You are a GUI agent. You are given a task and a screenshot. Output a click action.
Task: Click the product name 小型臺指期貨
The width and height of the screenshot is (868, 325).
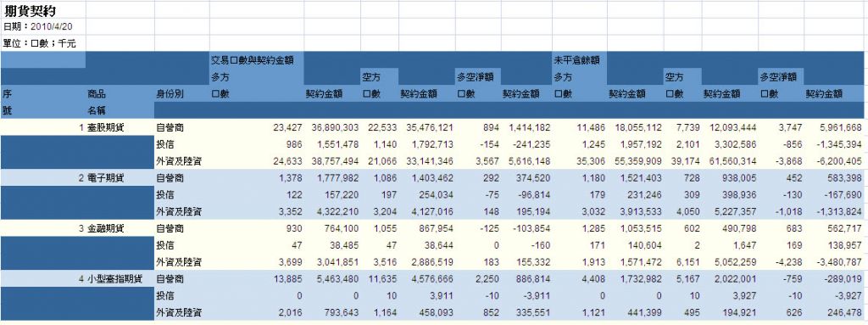tap(114, 279)
